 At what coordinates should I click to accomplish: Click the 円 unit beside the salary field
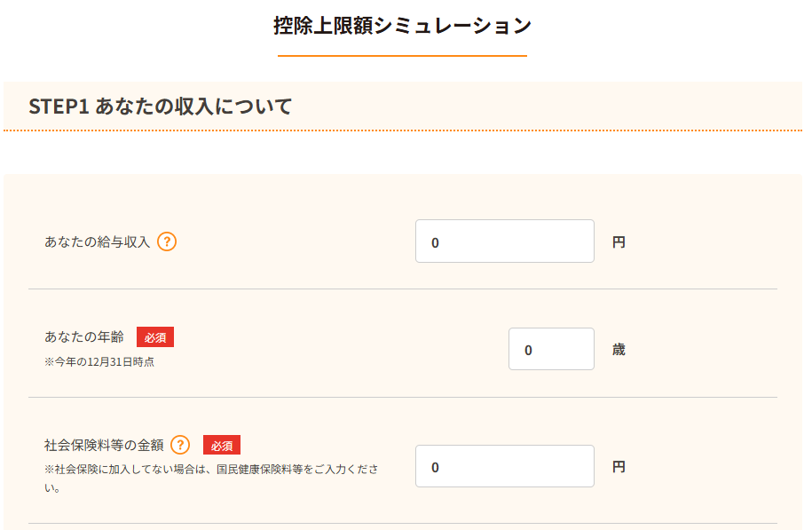(619, 241)
